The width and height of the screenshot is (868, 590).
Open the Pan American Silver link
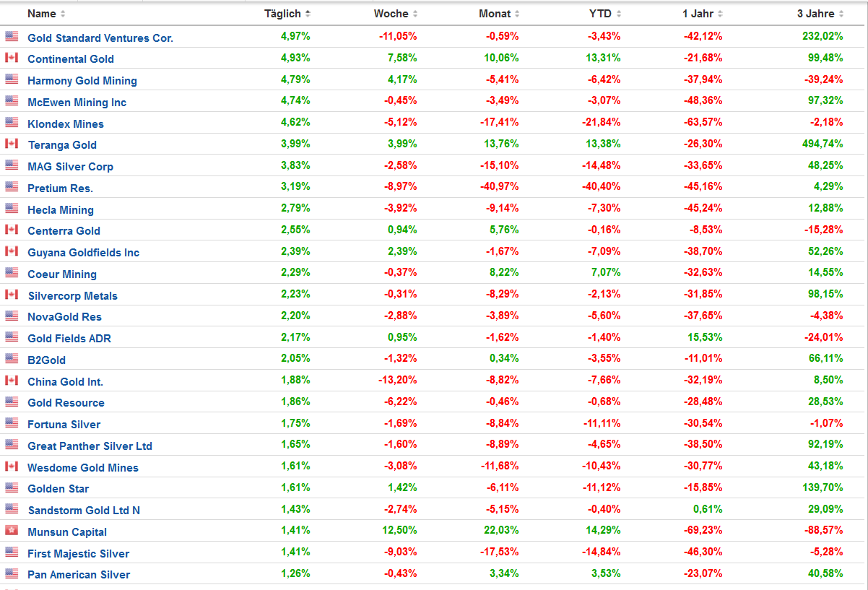[79, 575]
